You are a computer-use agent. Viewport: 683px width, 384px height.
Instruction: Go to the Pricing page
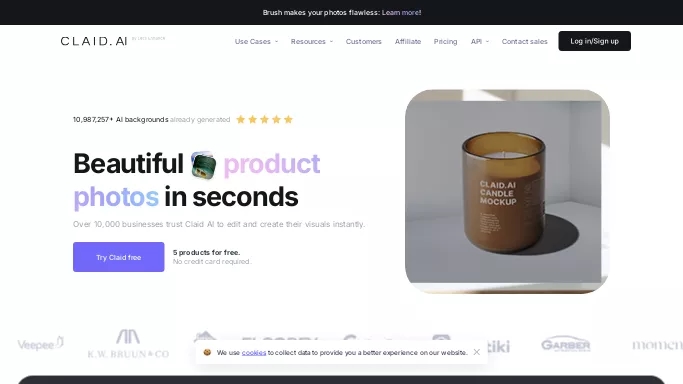(445, 41)
